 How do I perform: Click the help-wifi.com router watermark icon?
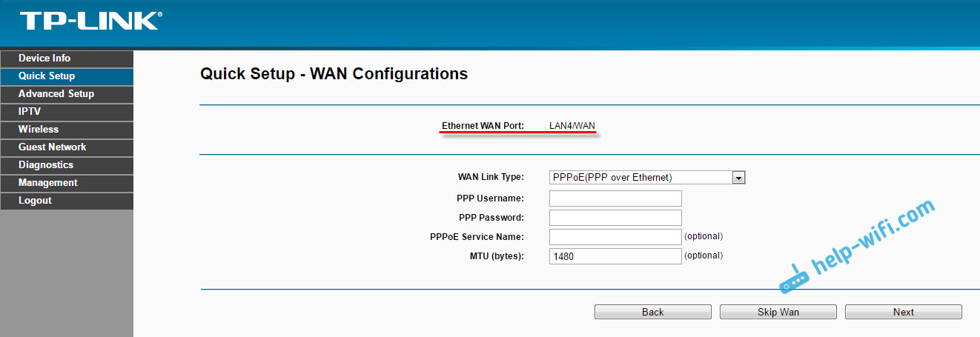794,276
